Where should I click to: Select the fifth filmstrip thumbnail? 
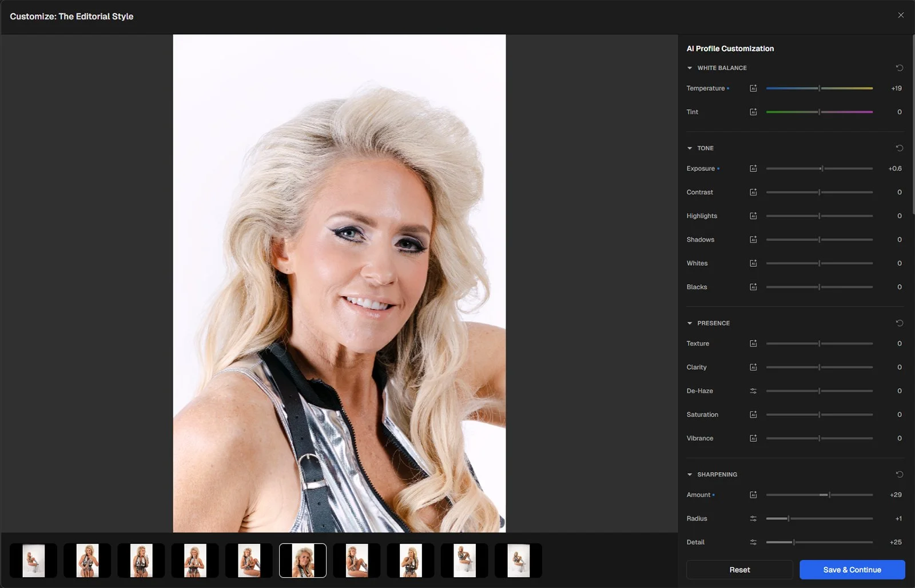pos(249,561)
